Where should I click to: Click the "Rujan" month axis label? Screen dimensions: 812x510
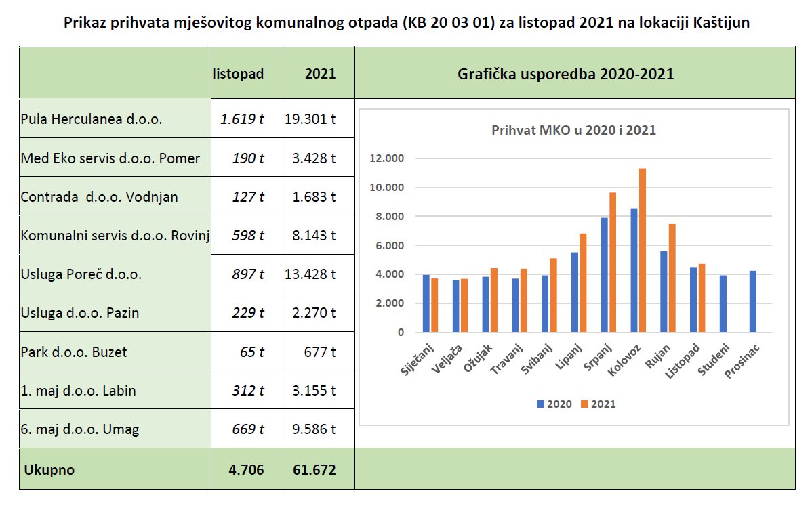(x=657, y=356)
